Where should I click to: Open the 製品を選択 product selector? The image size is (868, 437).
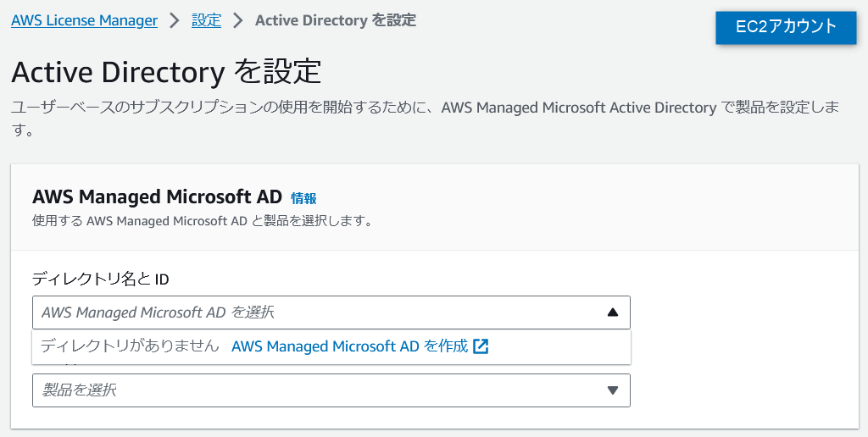(331, 390)
